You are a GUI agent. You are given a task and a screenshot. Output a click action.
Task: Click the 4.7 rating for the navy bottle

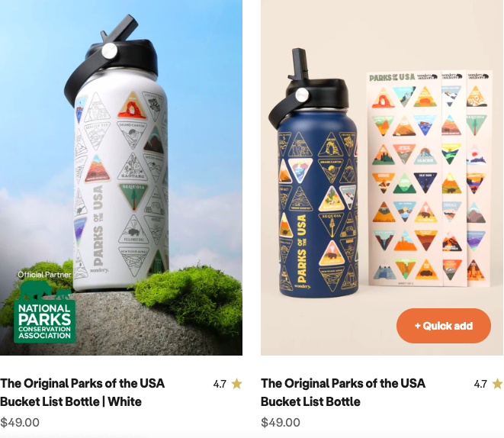click(480, 384)
